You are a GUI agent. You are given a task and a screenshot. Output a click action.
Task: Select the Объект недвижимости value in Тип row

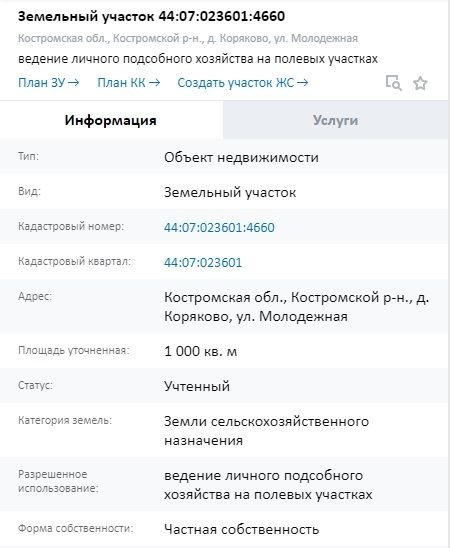pyautogui.click(x=241, y=157)
